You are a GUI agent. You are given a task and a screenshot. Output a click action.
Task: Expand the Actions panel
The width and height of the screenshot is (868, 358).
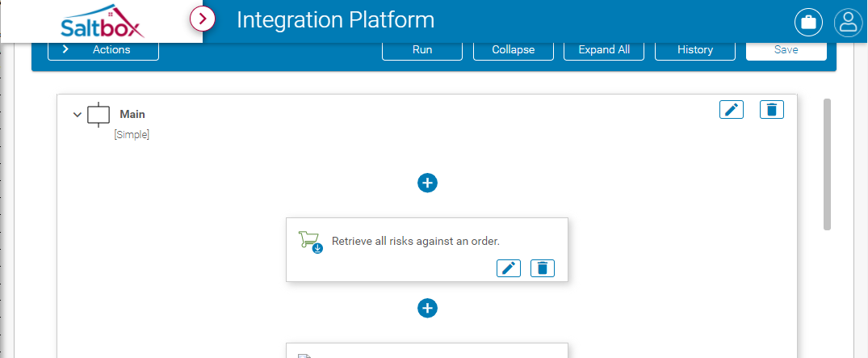click(x=103, y=50)
